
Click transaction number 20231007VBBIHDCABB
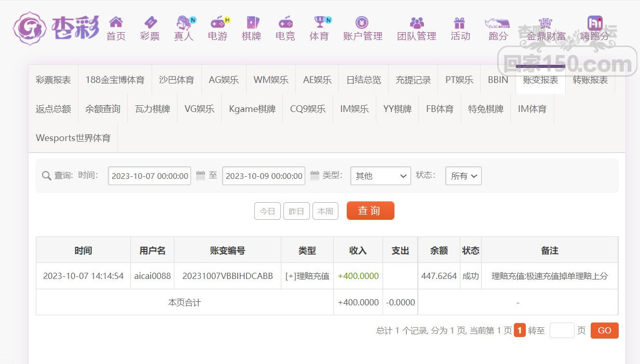[x=227, y=276]
